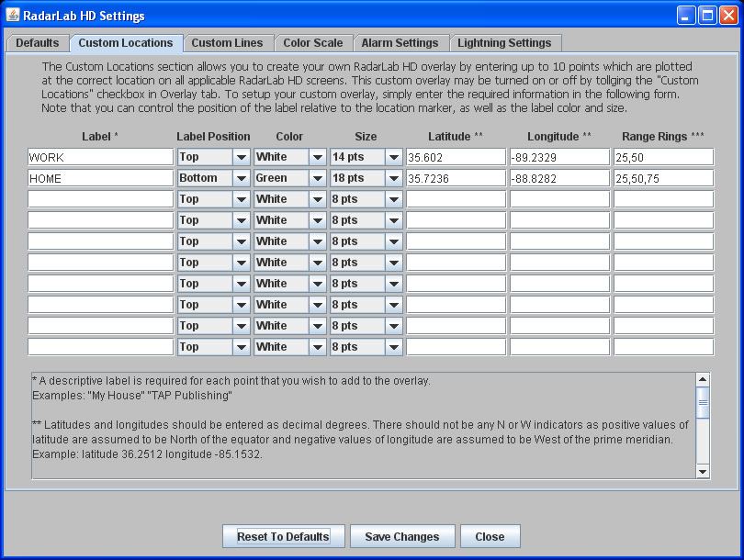Go to the Color Scale tab
Viewport: 744px width, 560px height.
(313, 43)
